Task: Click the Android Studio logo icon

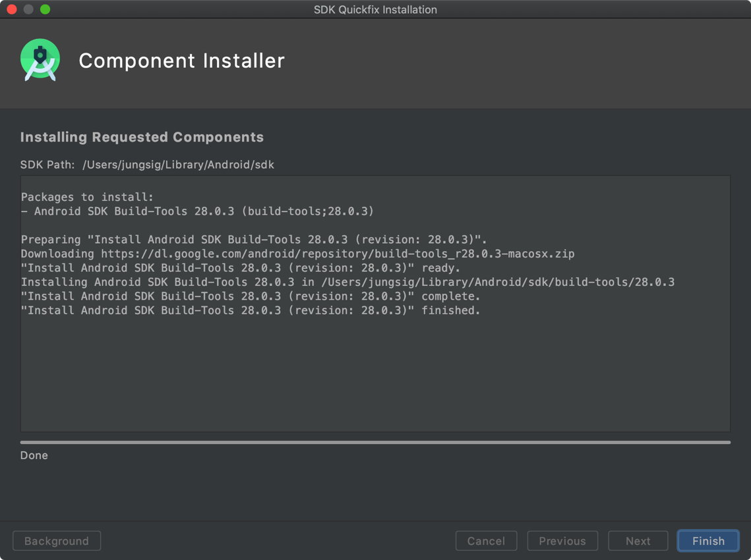Action: 40,60
